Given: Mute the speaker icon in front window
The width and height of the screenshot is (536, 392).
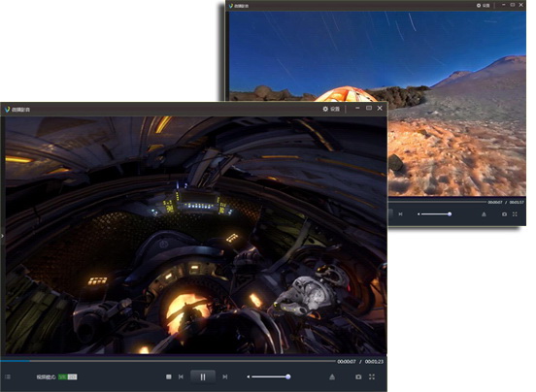Looking at the screenshot, I should click(249, 376).
